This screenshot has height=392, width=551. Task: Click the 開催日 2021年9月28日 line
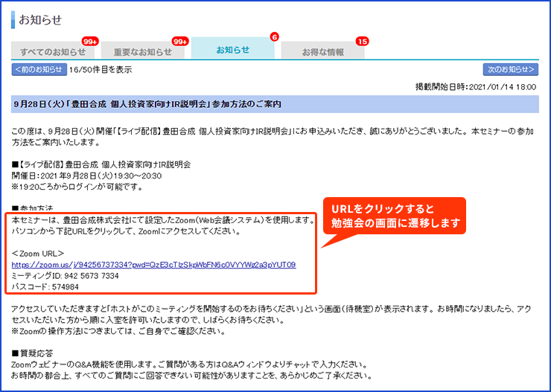pos(86,176)
